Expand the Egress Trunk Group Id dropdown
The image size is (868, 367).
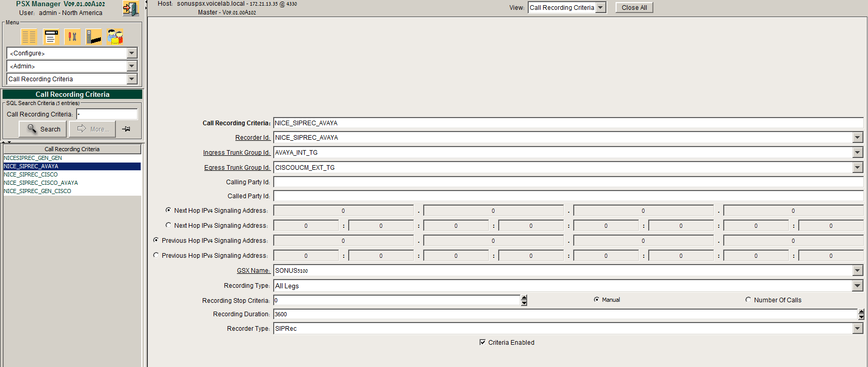click(858, 168)
